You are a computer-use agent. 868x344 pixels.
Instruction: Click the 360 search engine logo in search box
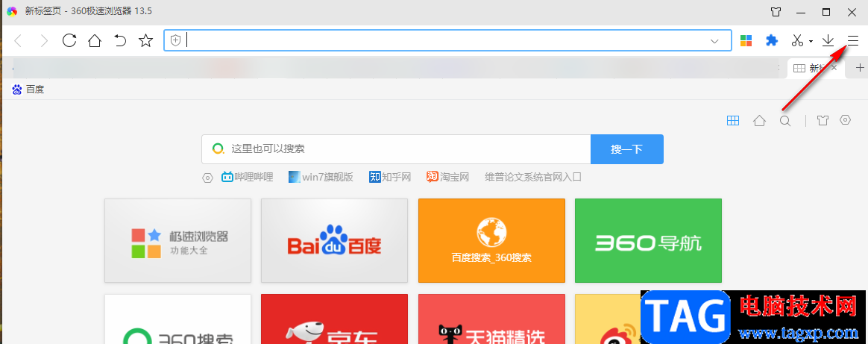218,148
